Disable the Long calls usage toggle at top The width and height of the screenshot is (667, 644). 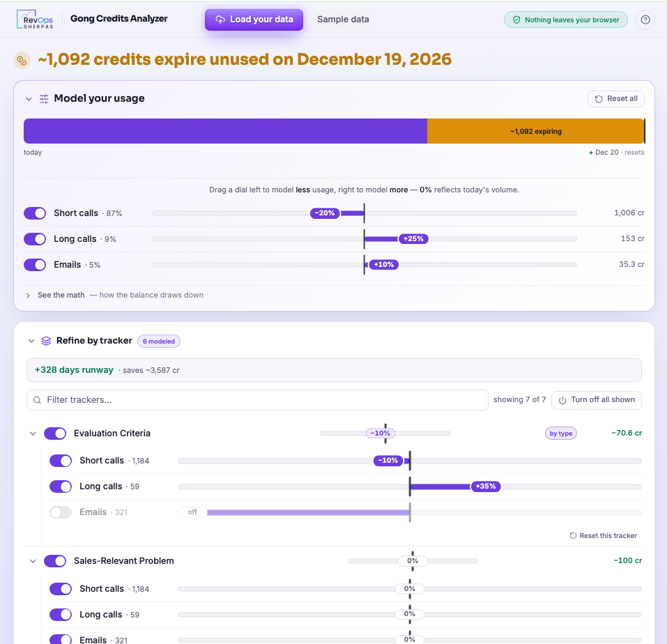pos(35,239)
